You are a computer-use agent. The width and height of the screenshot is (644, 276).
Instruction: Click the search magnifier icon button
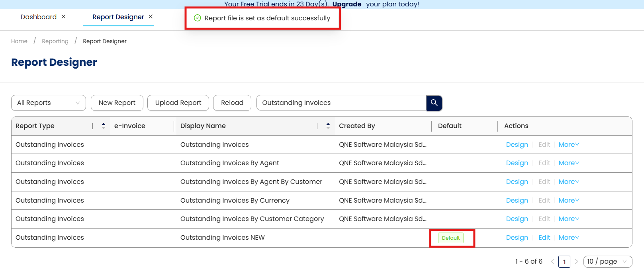click(x=434, y=103)
